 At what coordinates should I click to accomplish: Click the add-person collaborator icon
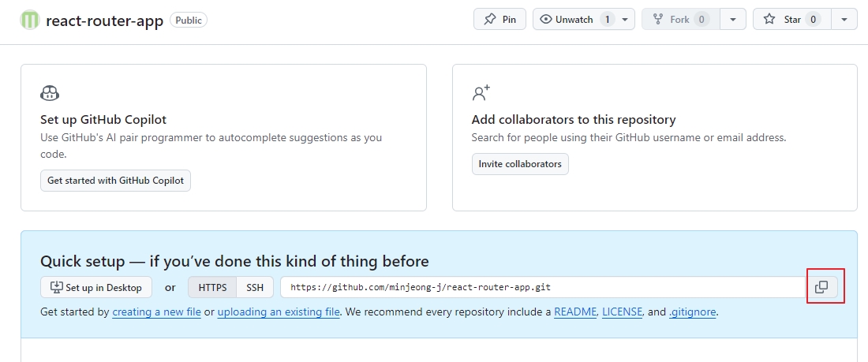[481, 92]
